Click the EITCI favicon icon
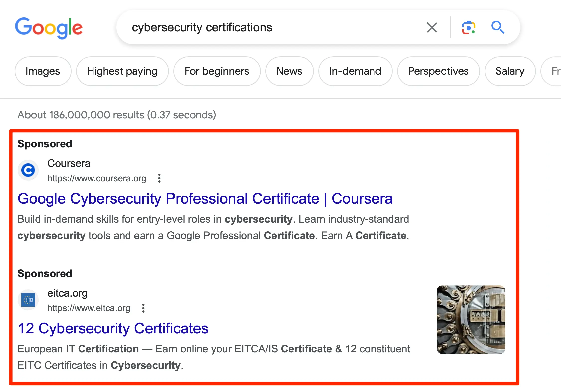Image resolution: width=561 pixels, height=392 pixels. 28,300
